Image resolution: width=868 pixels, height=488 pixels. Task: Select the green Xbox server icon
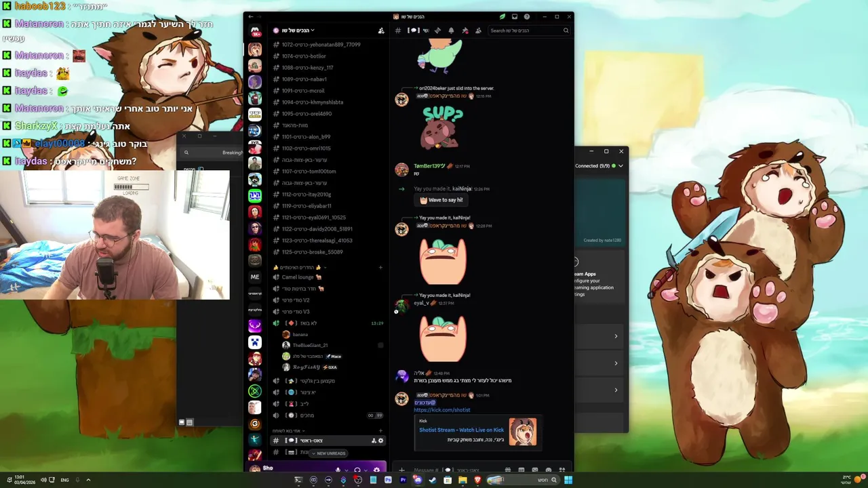[x=255, y=391]
